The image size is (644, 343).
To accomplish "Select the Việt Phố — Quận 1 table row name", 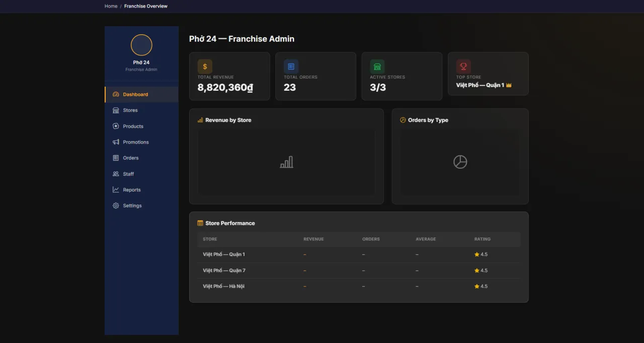I will coord(224,254).
